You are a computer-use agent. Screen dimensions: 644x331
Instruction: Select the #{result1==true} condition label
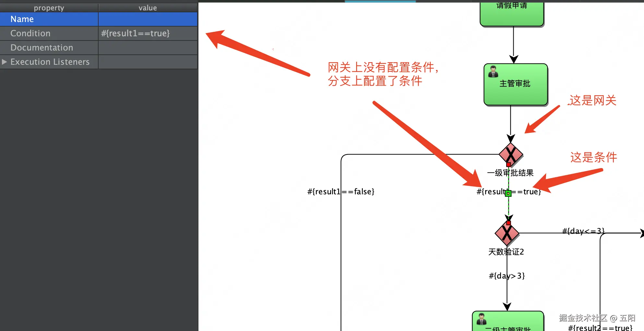(x=509, y=192)
